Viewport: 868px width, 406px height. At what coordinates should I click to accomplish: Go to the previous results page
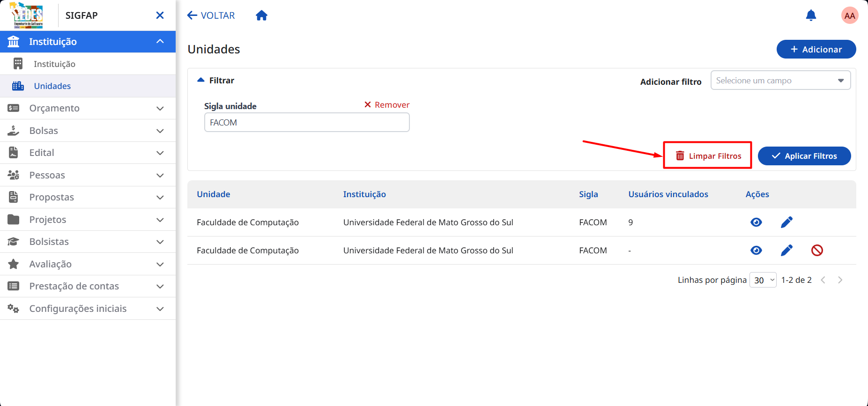823,280
